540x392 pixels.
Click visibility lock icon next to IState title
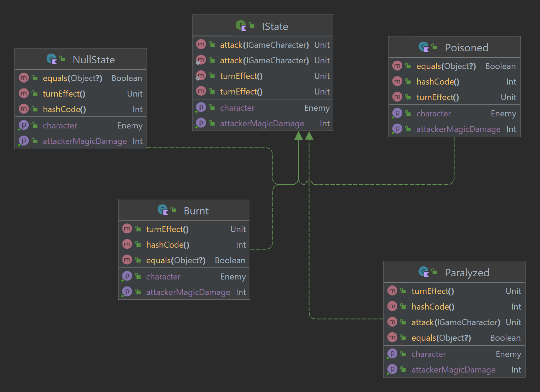pyautogui.click(x=252, y=25)
